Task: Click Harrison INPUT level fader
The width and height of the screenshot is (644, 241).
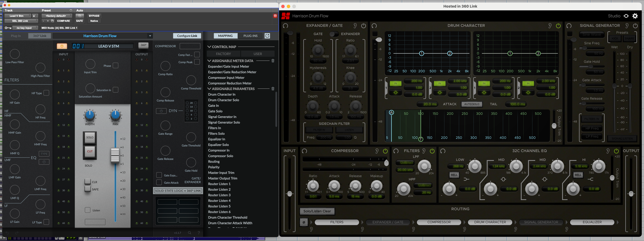Action: click(289, 193)
